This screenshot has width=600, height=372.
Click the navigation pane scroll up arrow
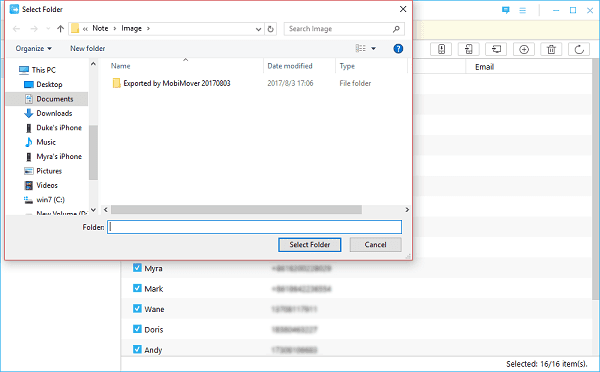(93, 64)
